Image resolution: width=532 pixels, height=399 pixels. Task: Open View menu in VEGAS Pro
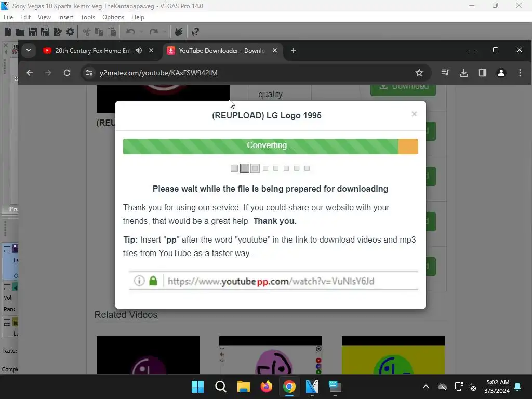point(44,17)
